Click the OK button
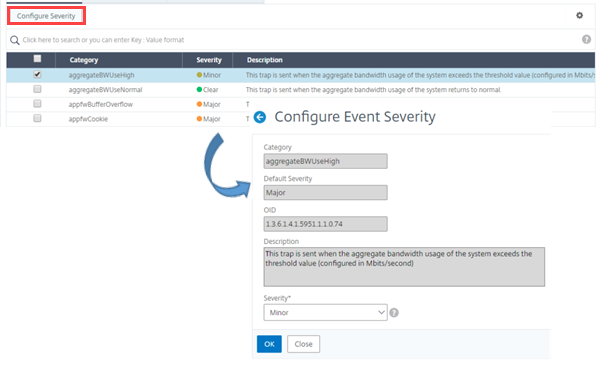 coord(269,344)
